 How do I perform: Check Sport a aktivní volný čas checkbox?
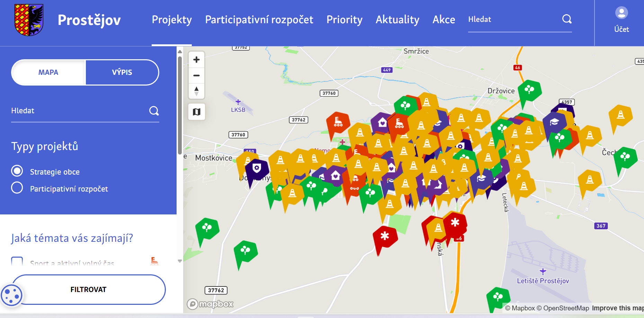17,261
